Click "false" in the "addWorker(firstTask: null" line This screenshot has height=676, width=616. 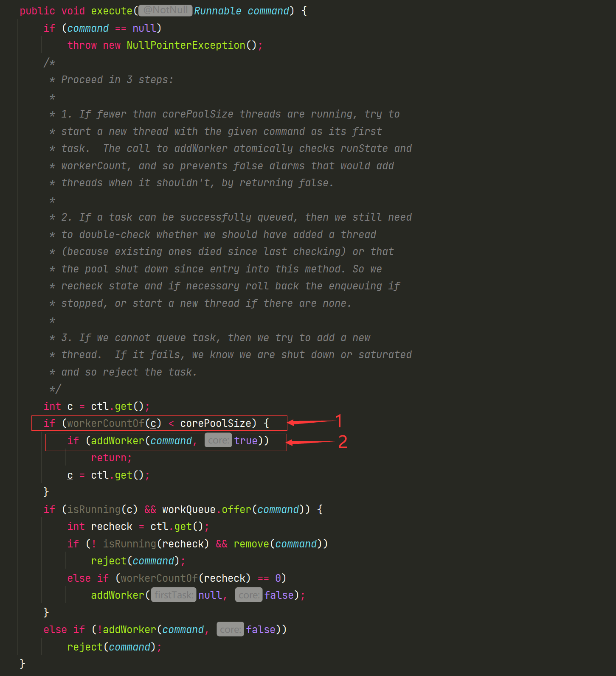coord(279,595)
